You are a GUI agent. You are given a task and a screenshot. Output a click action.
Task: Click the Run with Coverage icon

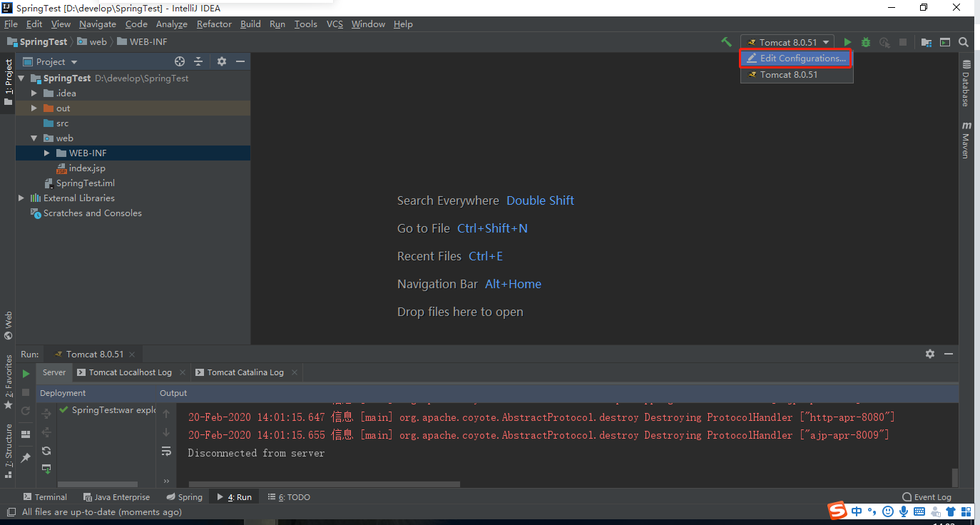coord(884,42)
